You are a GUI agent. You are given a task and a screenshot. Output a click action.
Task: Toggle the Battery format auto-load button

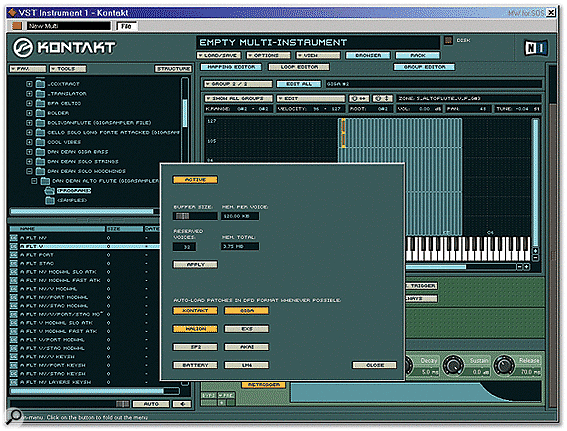tap(195, 365)
